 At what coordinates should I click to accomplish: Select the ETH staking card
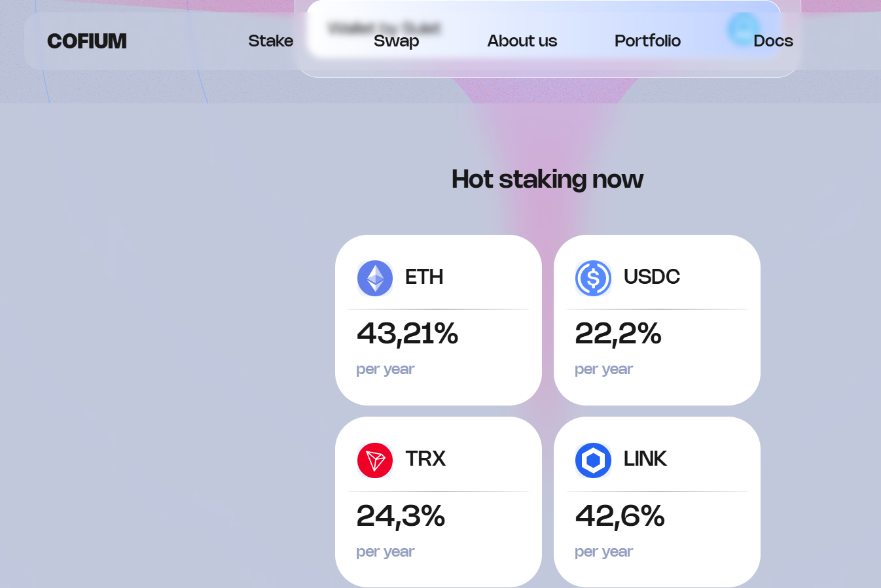point(438,319)
